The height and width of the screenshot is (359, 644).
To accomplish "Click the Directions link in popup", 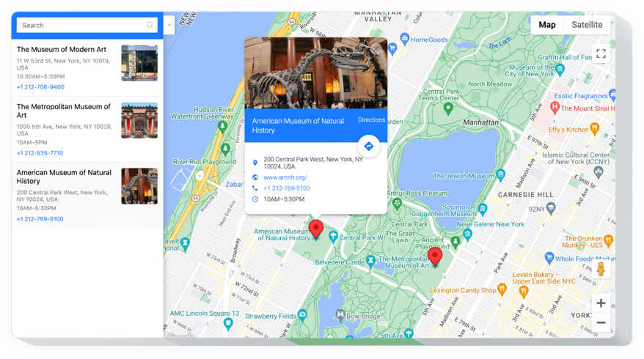I will coord(371,120).
